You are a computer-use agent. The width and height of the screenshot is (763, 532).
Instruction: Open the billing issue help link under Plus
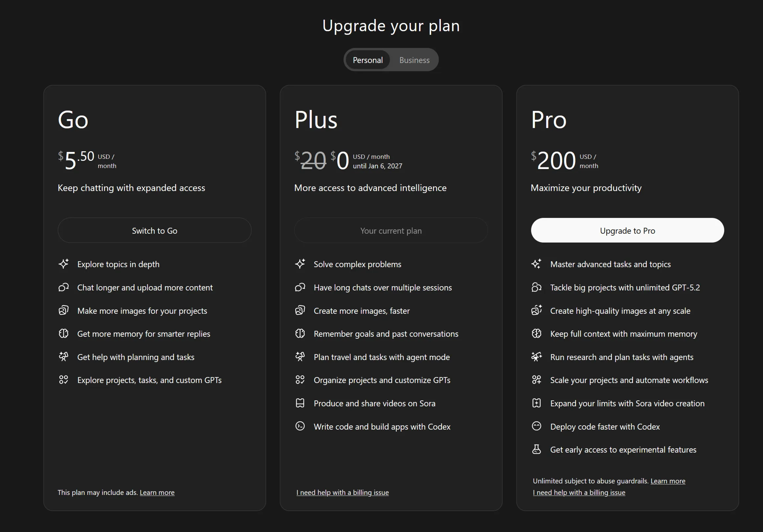click(342, 493)
